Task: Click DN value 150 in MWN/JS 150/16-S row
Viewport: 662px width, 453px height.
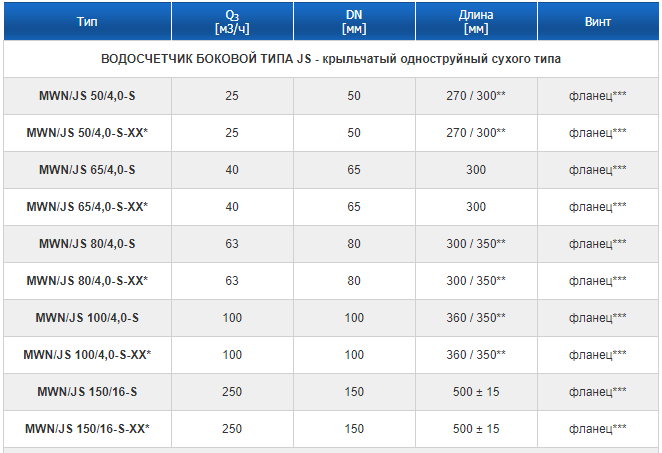Action: tap(354, 392)
